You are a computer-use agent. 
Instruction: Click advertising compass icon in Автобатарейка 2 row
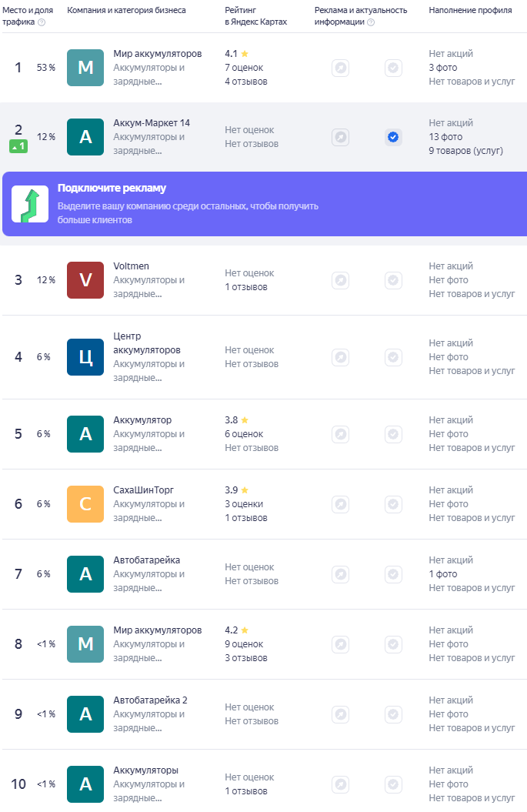click(341, 714)
